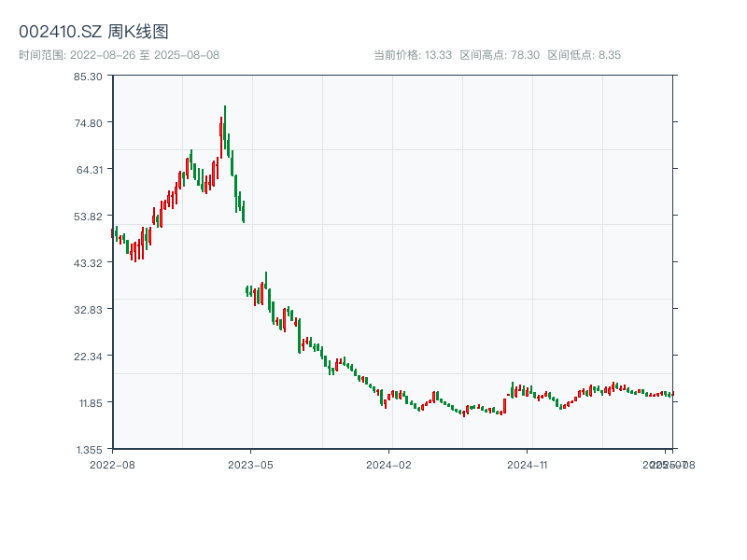747x560 pixels.
Task: Click the 1.355 price axis label
Action: point(88,449)
